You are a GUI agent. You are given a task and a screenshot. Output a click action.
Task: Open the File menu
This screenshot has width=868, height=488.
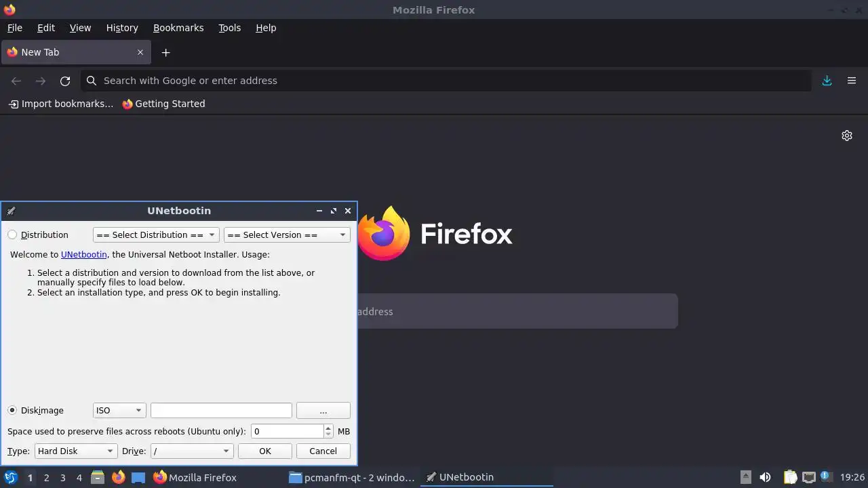pos(15,28)
